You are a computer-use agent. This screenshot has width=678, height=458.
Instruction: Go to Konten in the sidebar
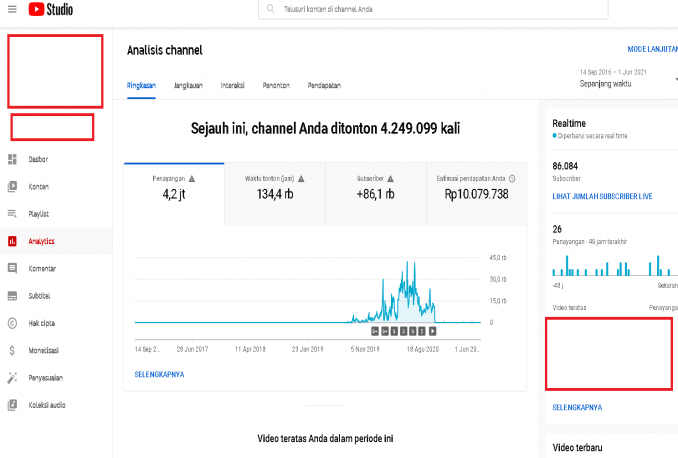pyautogui.click(x=38, y=186)
